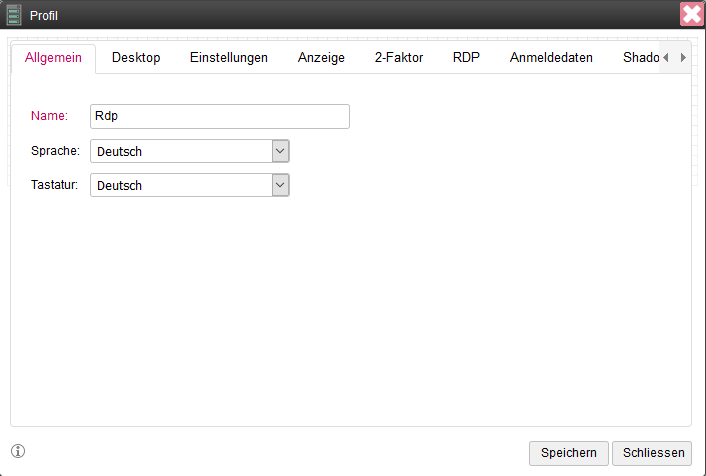This screenshot has height=476, width=706.
Task: Switch to the RDP tab
Action: 466,58
